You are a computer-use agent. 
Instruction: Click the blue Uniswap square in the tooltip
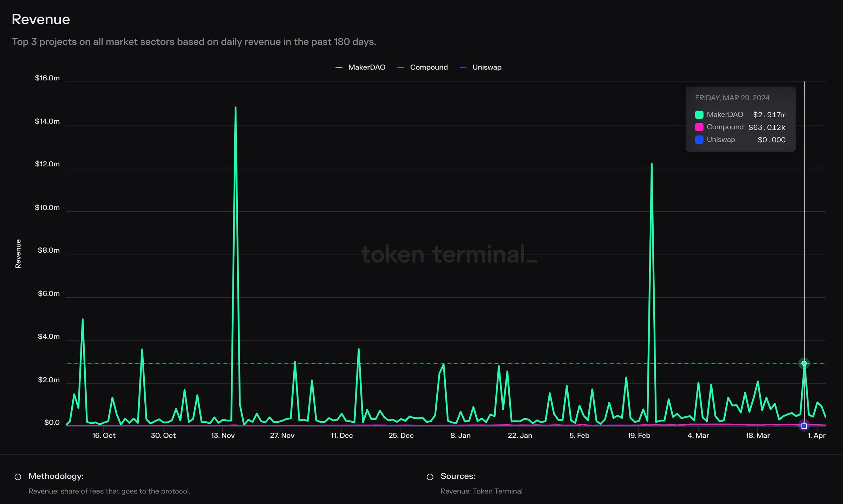pyautogui.click(x=699, y=140)
